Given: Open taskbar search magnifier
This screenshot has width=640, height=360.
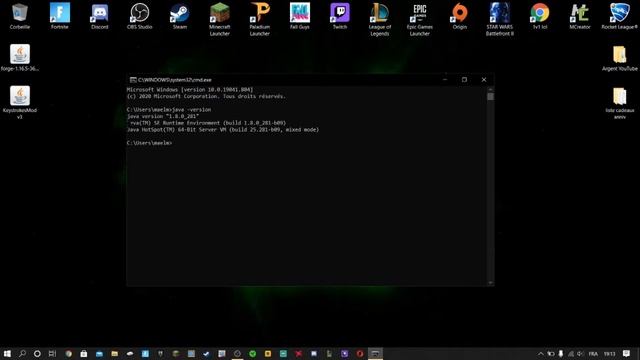Looking at the screenshot, I should click(22, 353).
